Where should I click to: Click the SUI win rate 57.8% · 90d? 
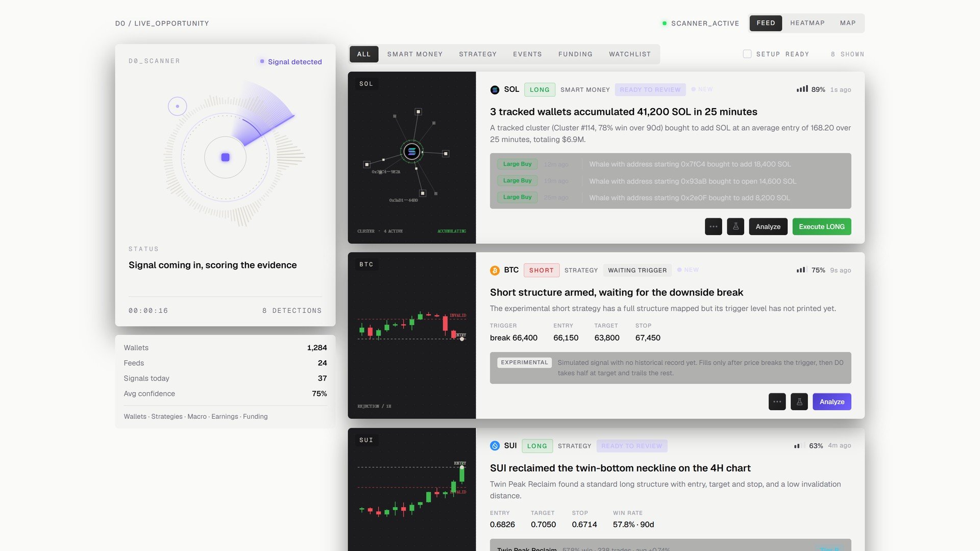point(633,524)
